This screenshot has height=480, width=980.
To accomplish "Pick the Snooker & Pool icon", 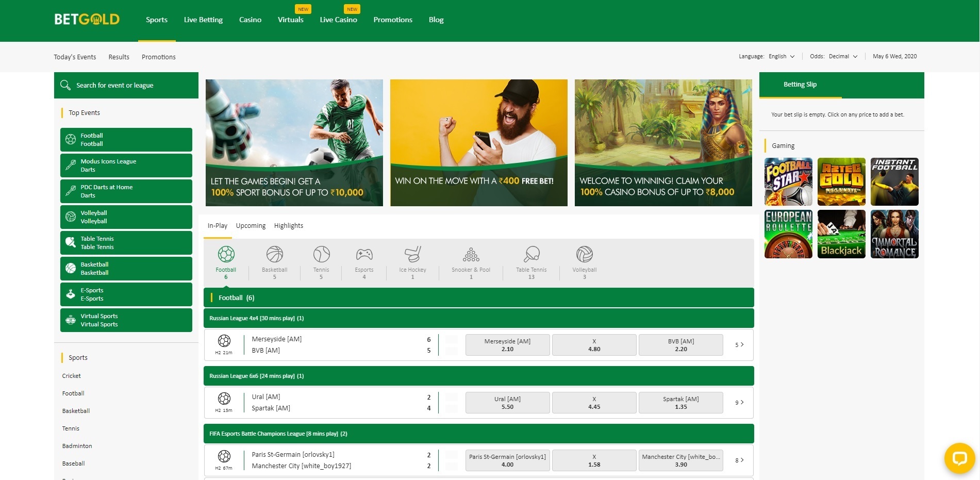I will coord(471,255).
